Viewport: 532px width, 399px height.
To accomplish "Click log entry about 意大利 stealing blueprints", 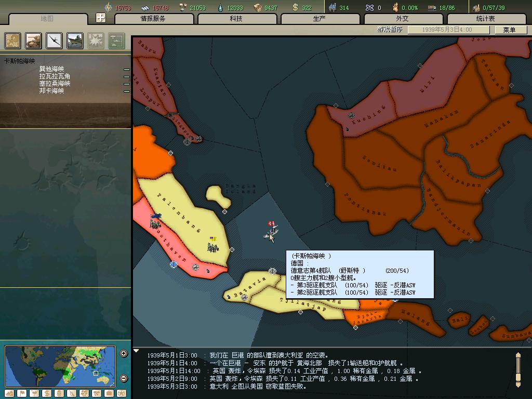I will tap(228, 387).
